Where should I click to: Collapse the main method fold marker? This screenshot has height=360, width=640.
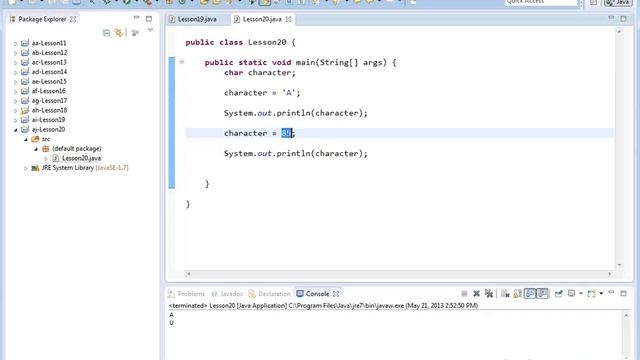pos(182,62)
